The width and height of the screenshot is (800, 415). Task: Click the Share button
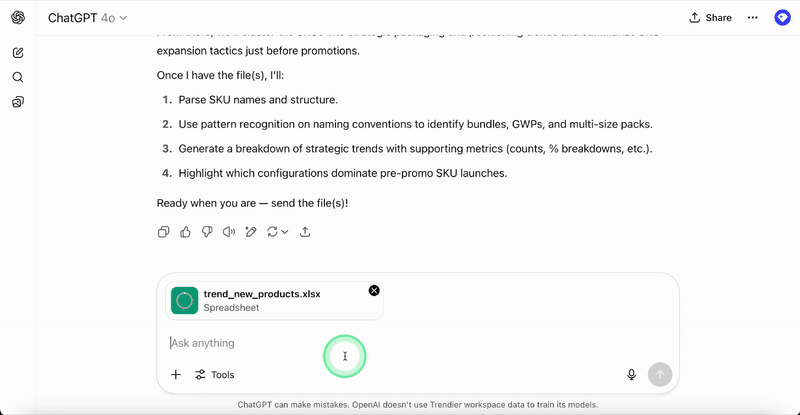pos(710,18)
